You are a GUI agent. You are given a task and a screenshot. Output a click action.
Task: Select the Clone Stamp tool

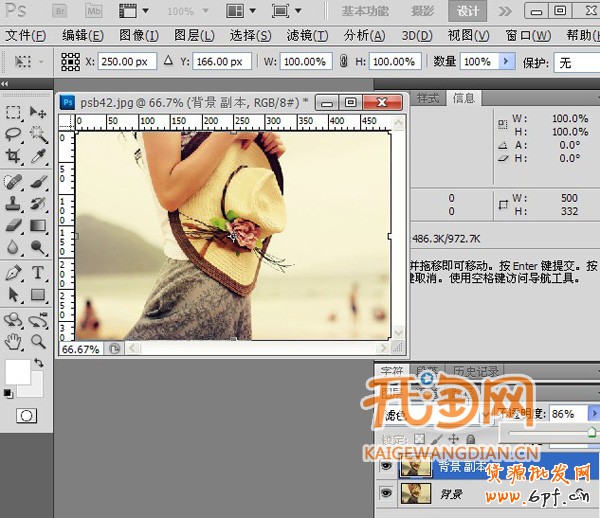click(x=13, y=204)
